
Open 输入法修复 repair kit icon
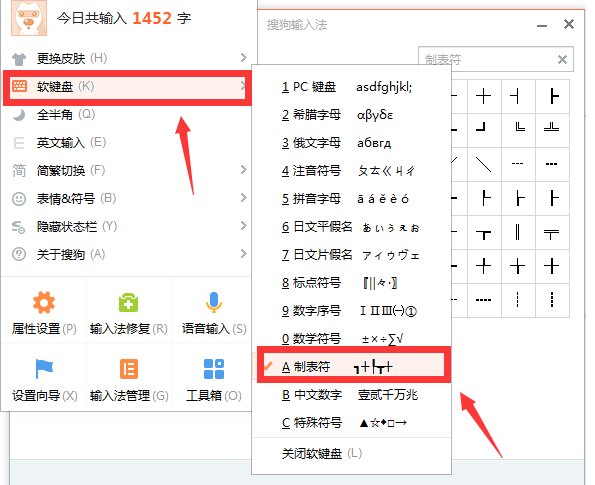[129, 302]
